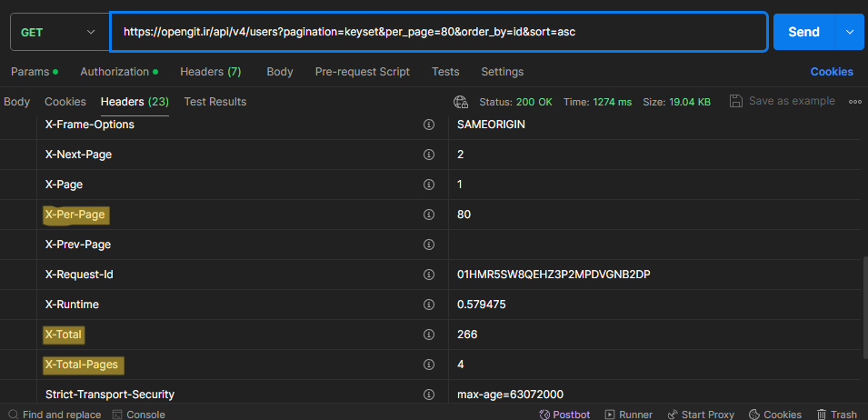
Task: Open the response more options ellipsis
Action: pyautogui.click(x=854, y=102)
